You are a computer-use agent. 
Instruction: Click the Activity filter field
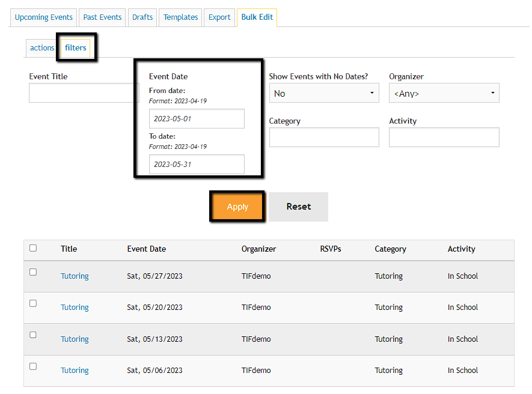[444, 138]
